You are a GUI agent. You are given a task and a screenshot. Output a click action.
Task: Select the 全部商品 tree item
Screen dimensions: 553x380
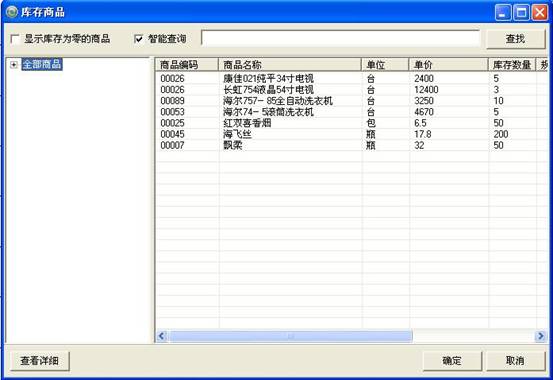pyautogui.click(x=42, y=64)
